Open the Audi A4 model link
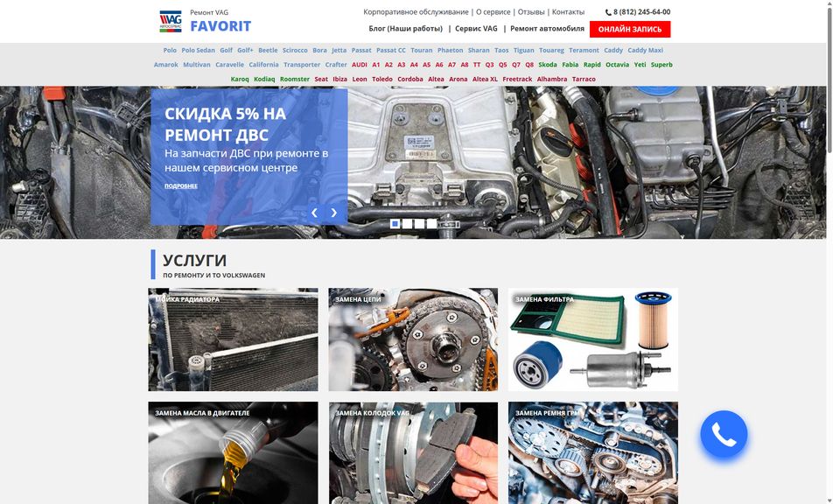This screenshot has height=504, width=833. [x=414, y=65]
